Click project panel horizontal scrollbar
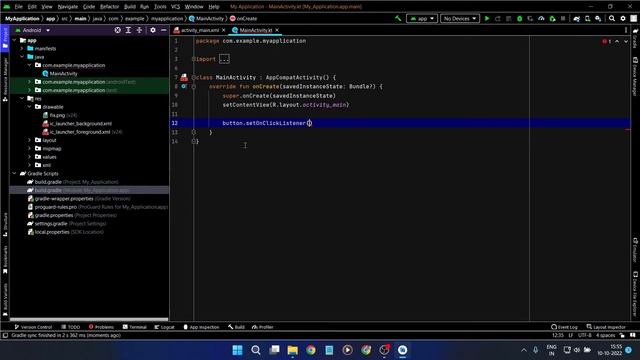640x360 pixels. 89,319
